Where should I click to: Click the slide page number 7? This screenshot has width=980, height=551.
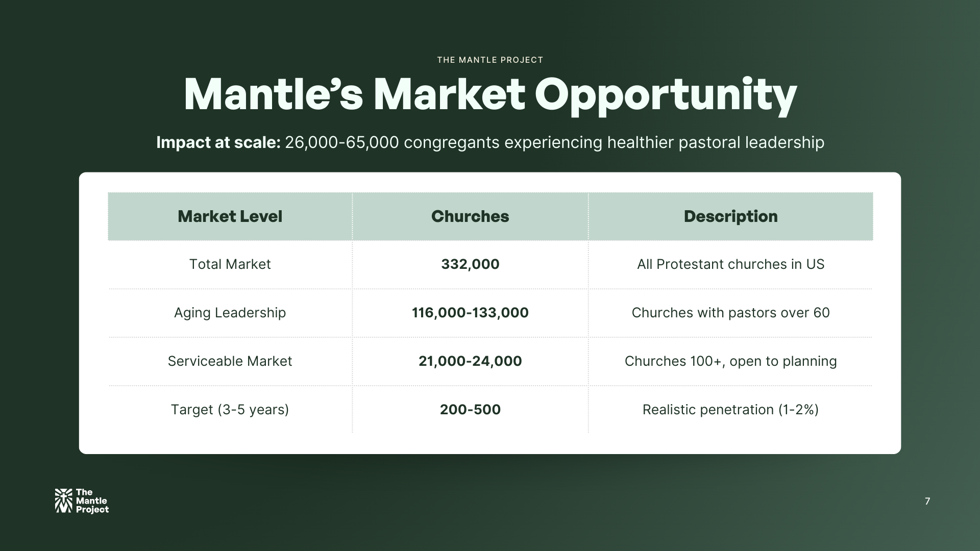tap(927, 501)
